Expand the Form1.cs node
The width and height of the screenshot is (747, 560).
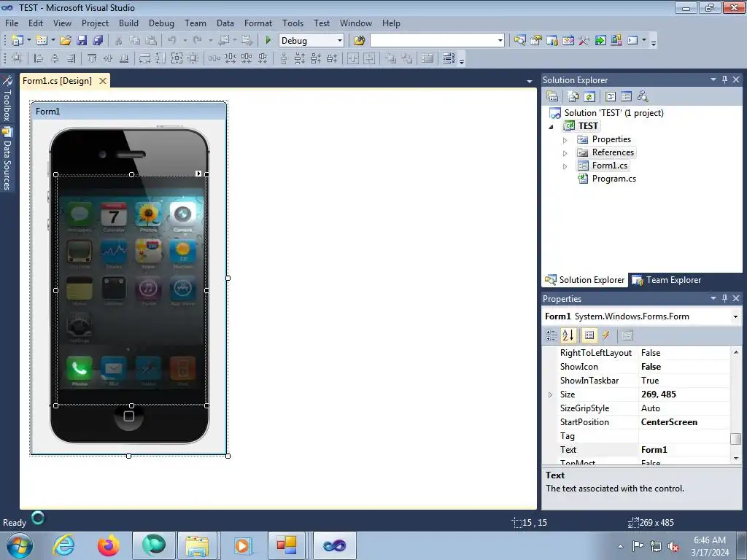tap(565, 167)
